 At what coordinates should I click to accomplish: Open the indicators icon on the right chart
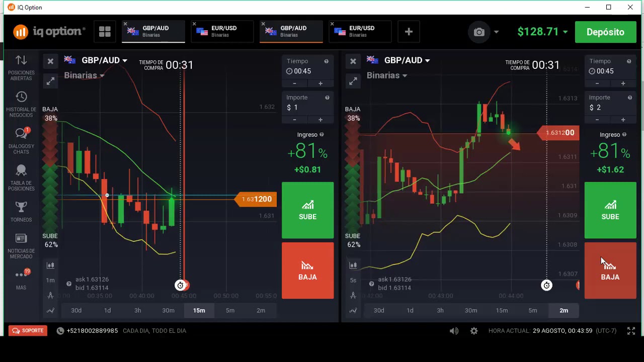click(x=353, y=311)
